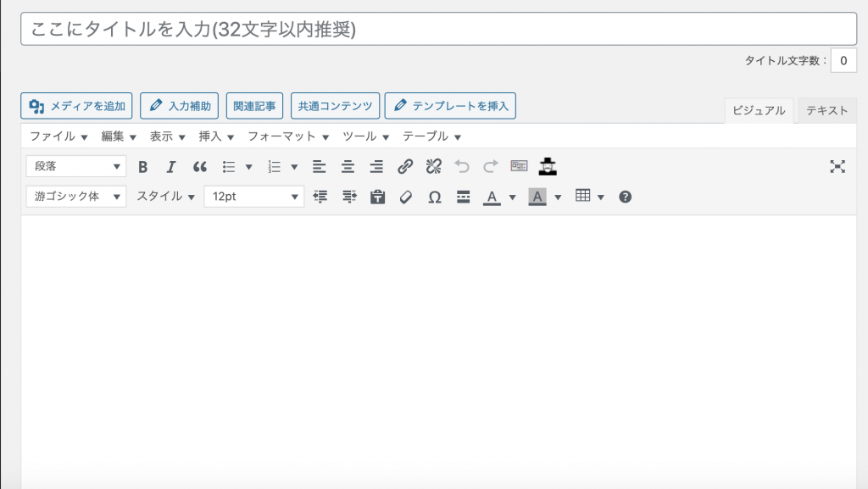
Task: Toggle italic formatting
Action: click(x=171, y=166)
